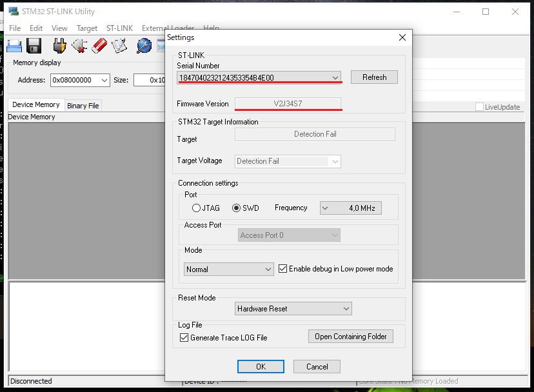This screenshot has height=392, width=534.
Task: Click the Target Detection Fail field
Action: [315, 134]
